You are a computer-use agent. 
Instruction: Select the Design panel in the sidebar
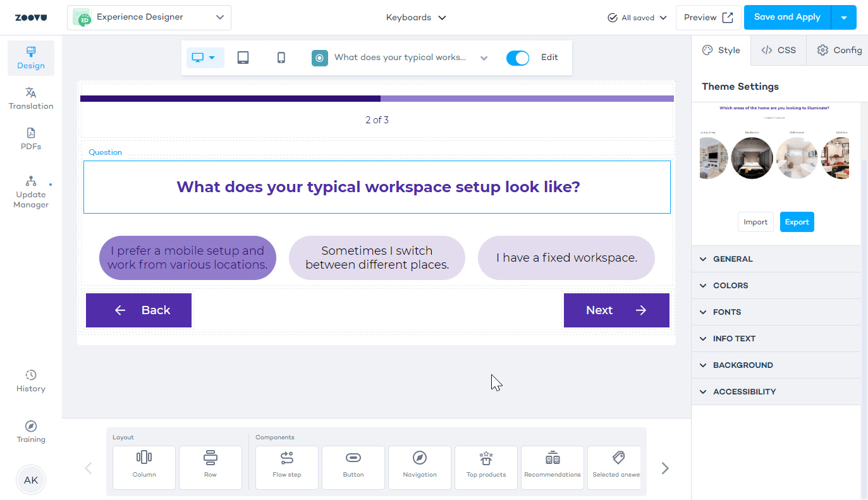coord(30,58)
